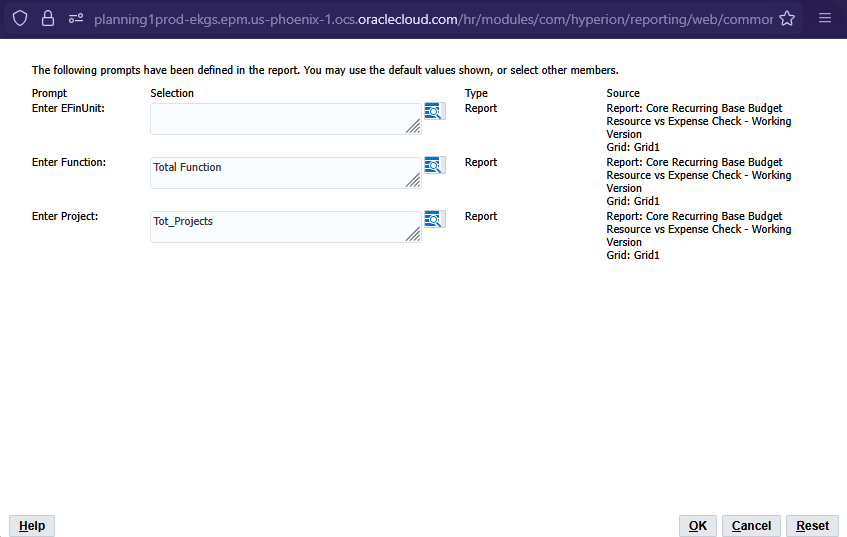Click the Total Function selection text box
Screen dimensions: 847x537
pyautogui.click(x=286, y=173)
